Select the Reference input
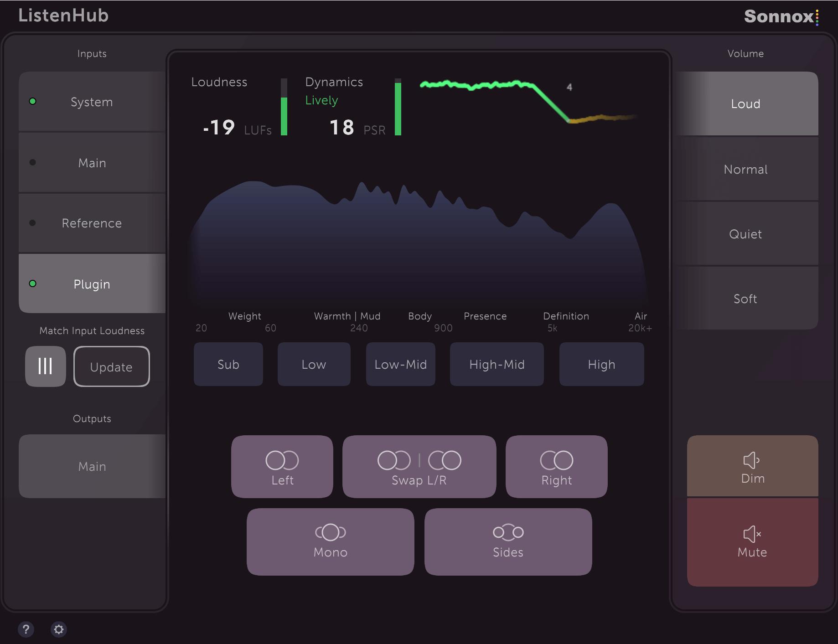Screen dimensions: 838x644 pos(91,223)
